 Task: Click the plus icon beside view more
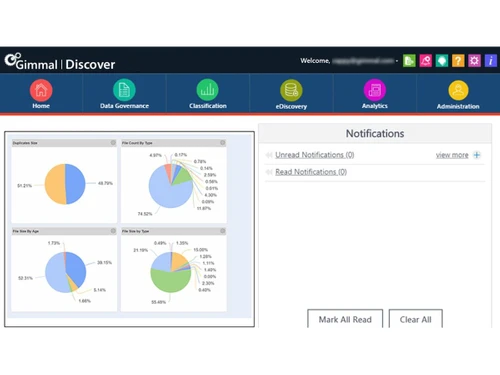(477, 155)
